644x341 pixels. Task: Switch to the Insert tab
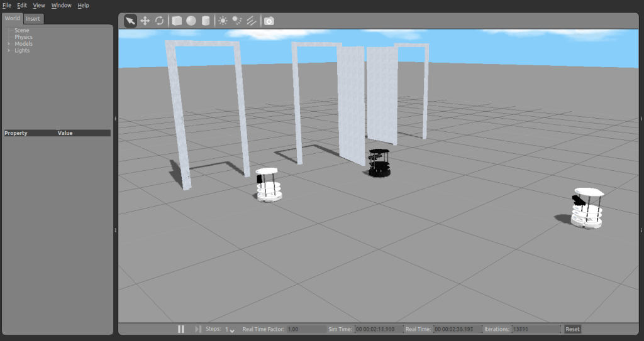[33, 18]
